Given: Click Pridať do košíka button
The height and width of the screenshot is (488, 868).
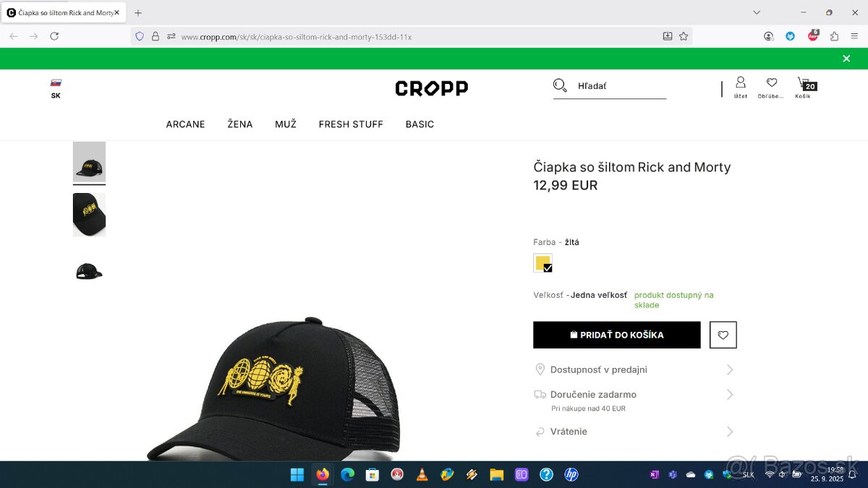Looking at the screenshot, I should click(617, 335).
